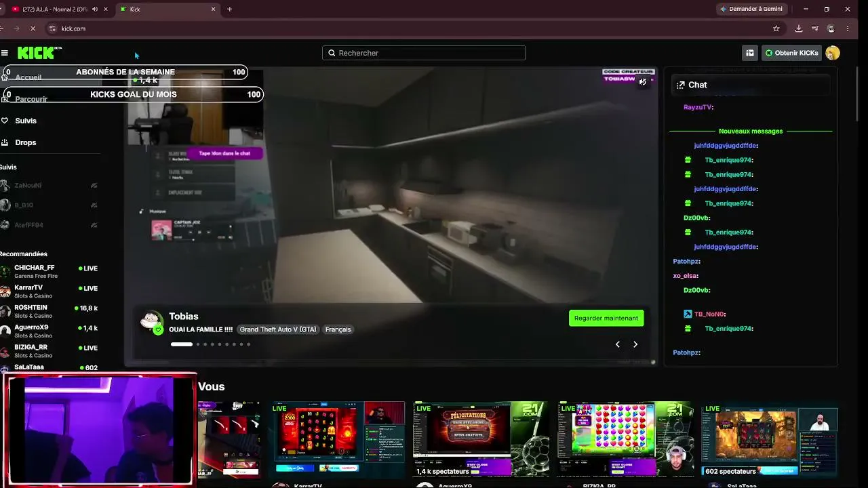This screenshot has height=488, width=868.
Task: Unmute the featured stream preview
Action: [x=643, y=82]
